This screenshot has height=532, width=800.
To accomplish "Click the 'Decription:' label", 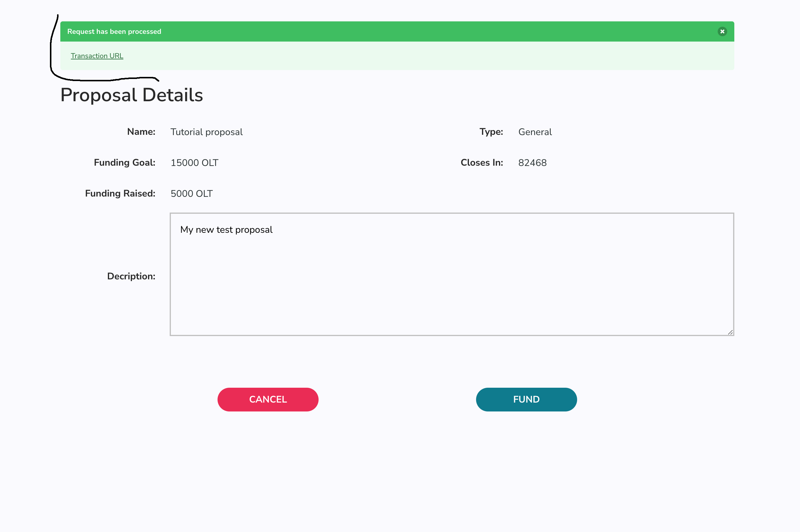I will (131, 276).
